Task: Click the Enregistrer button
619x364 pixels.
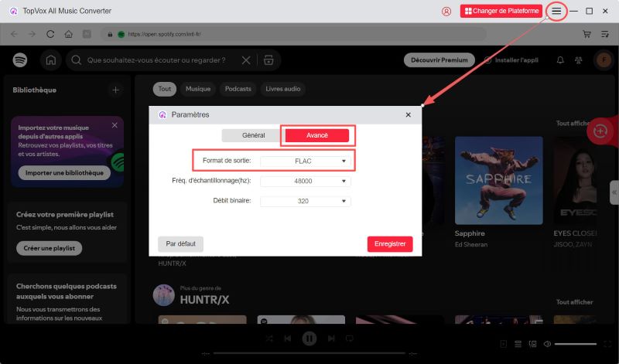Action: coord(389,243)
